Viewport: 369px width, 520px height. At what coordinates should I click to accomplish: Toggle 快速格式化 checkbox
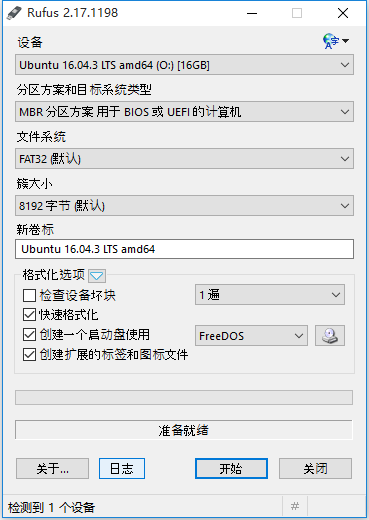coord(29,315)
